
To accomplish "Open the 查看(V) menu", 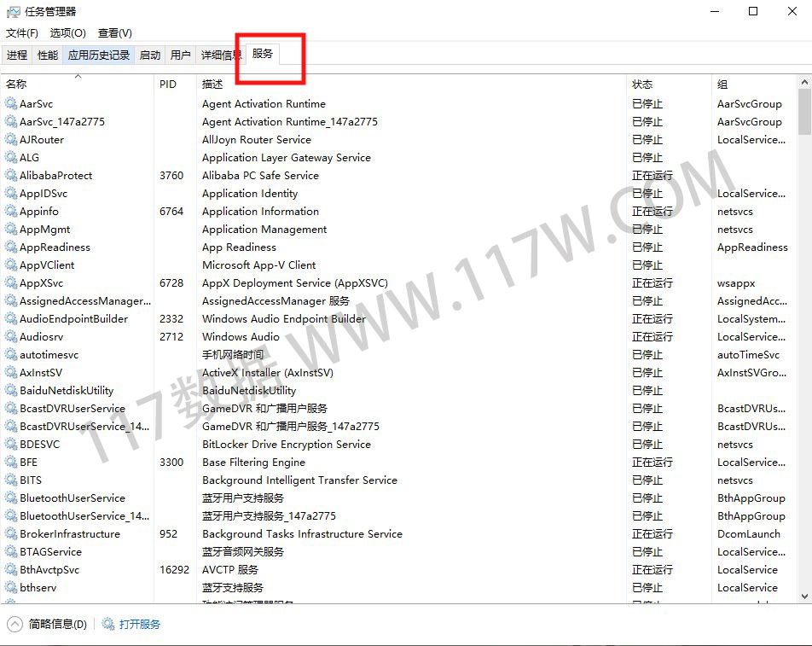I will (114, 33).
